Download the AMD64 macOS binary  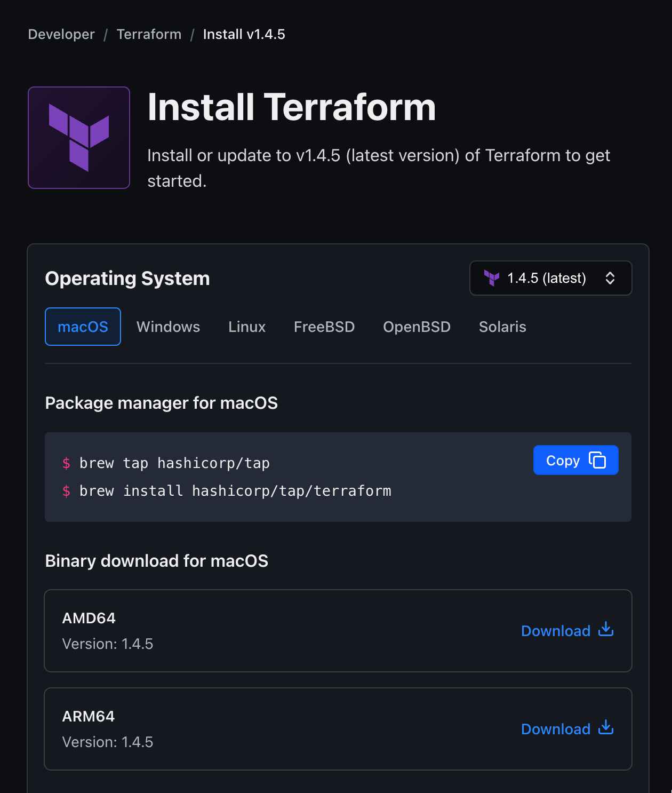coord(556,630)
